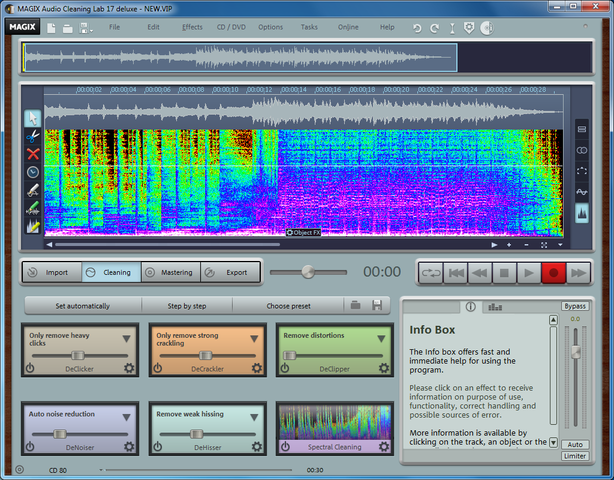Image resolution: width=614 pixels, height=480 pixels.
Task: Open DeCrackler settings gear
Action: [x=256, y=368]
